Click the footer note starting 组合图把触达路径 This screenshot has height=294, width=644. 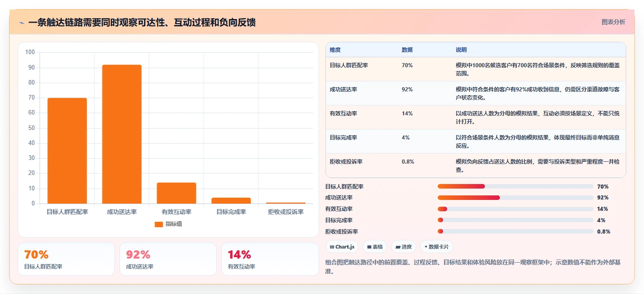click(473, 267)
